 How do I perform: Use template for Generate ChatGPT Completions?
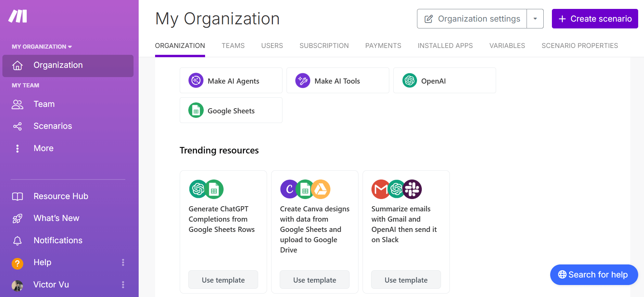223,280
